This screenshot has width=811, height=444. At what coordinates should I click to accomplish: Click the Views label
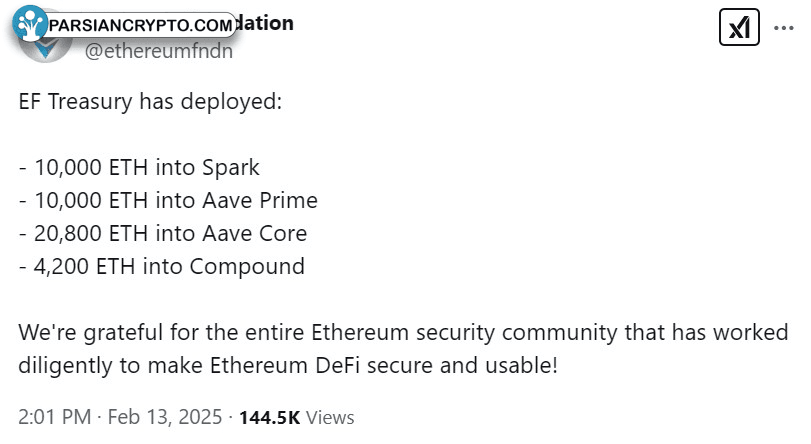[330, 417]
